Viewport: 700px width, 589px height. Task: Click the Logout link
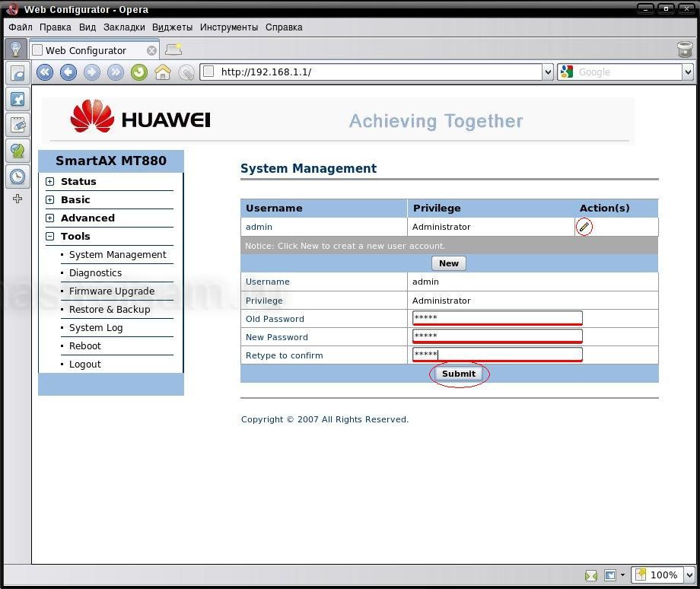tap(84, 365)
